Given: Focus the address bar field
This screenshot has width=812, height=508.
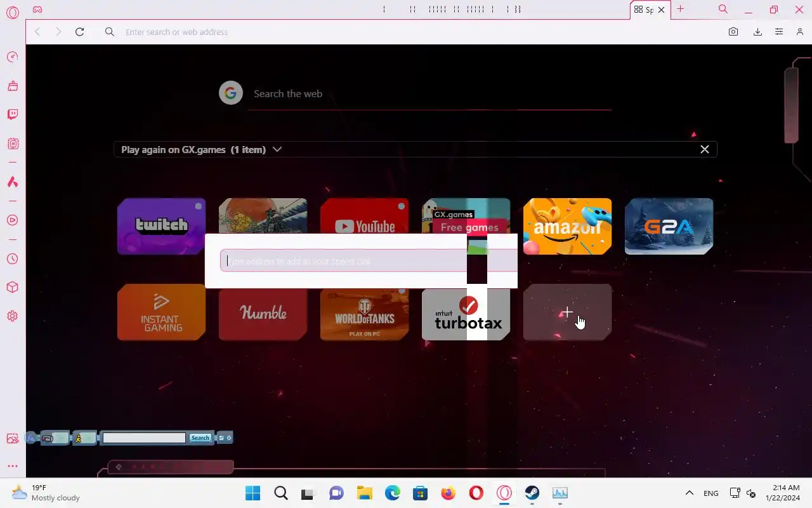Looking at the screenshot, I should (419, 32).
